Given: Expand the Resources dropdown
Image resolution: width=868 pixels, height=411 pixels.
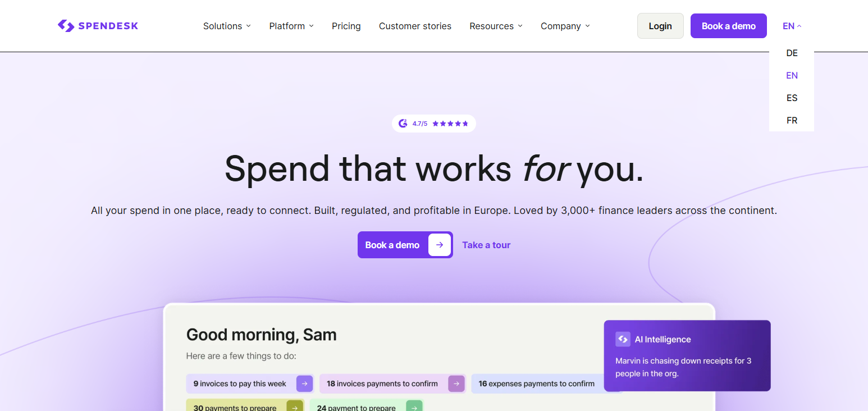Looking at the screenshot, I should point(496,26).
